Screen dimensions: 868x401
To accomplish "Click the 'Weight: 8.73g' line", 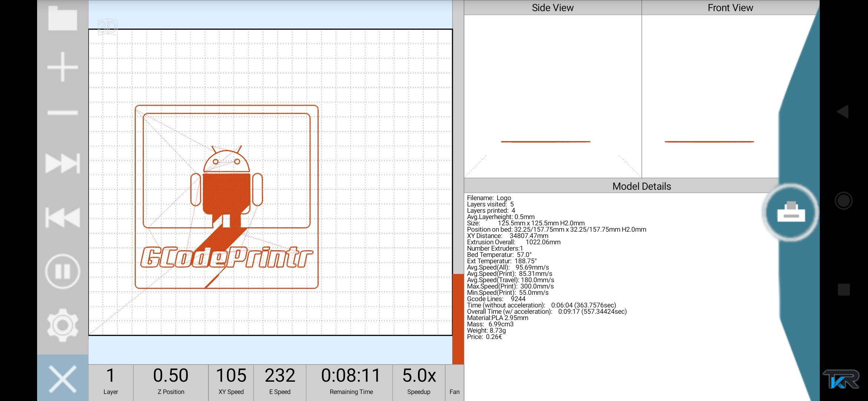I will point(486,330).
